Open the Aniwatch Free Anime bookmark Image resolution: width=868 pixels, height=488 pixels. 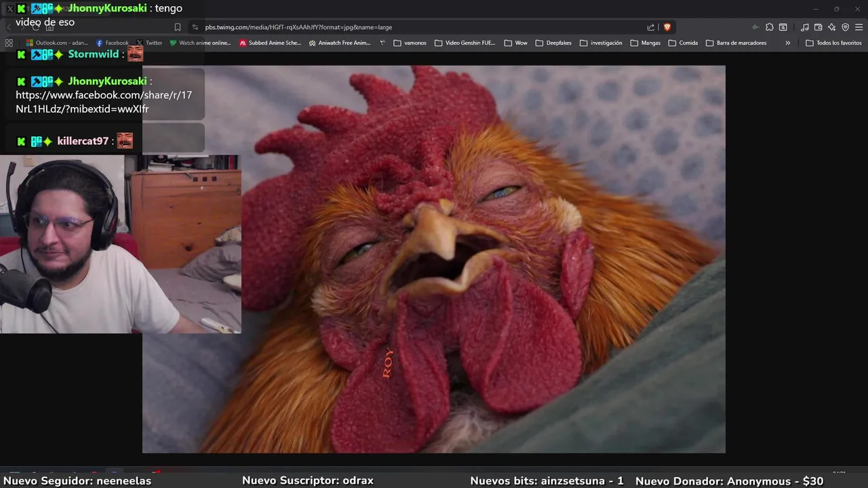click(340, 43)
